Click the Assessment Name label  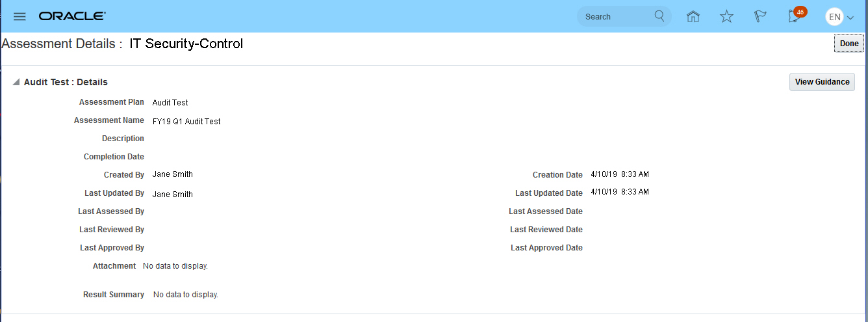click(109, 120)
